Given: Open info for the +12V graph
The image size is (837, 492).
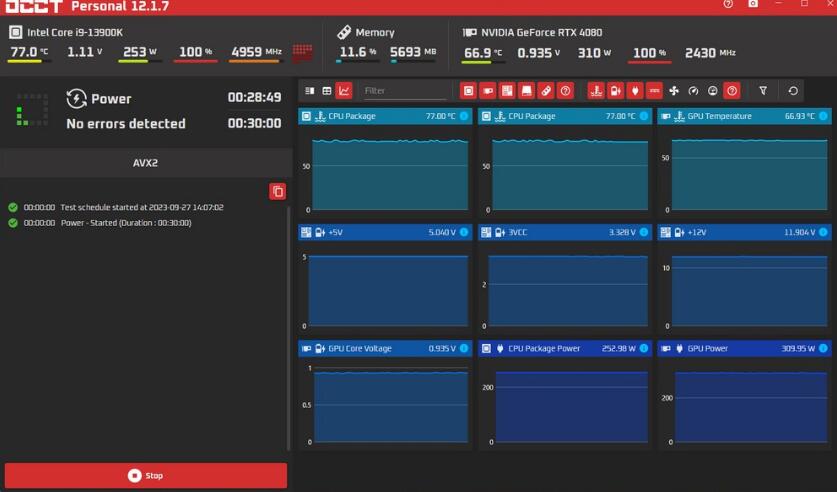Looking at the screenshot, I should 823,232.
